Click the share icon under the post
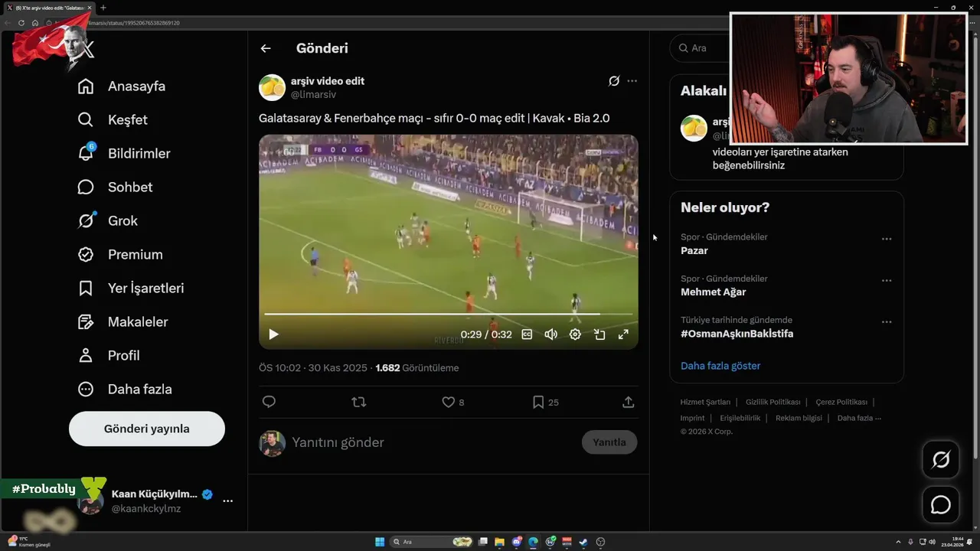The image size is (980, 551). tap(628, 402)
